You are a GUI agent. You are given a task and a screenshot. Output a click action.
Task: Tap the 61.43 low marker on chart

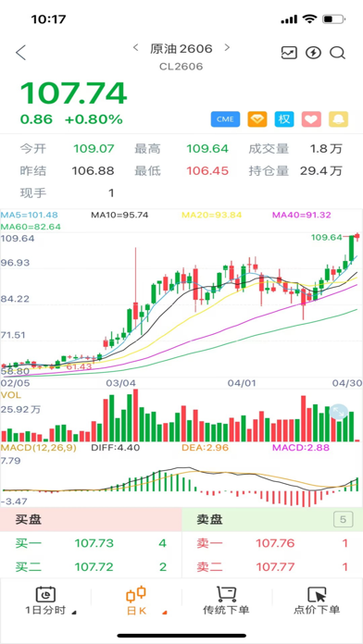tap(79, 366)
